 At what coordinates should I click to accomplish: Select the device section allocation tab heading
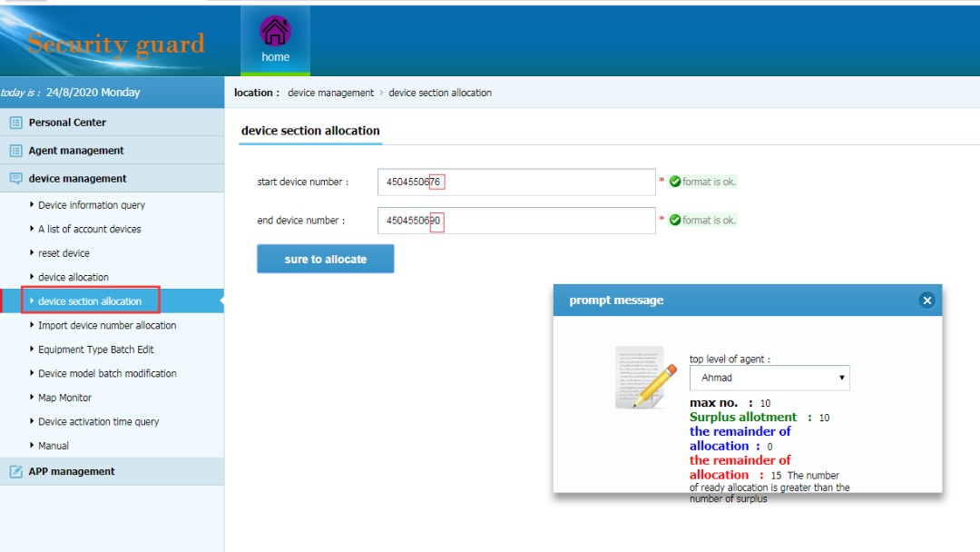point(310,131)
